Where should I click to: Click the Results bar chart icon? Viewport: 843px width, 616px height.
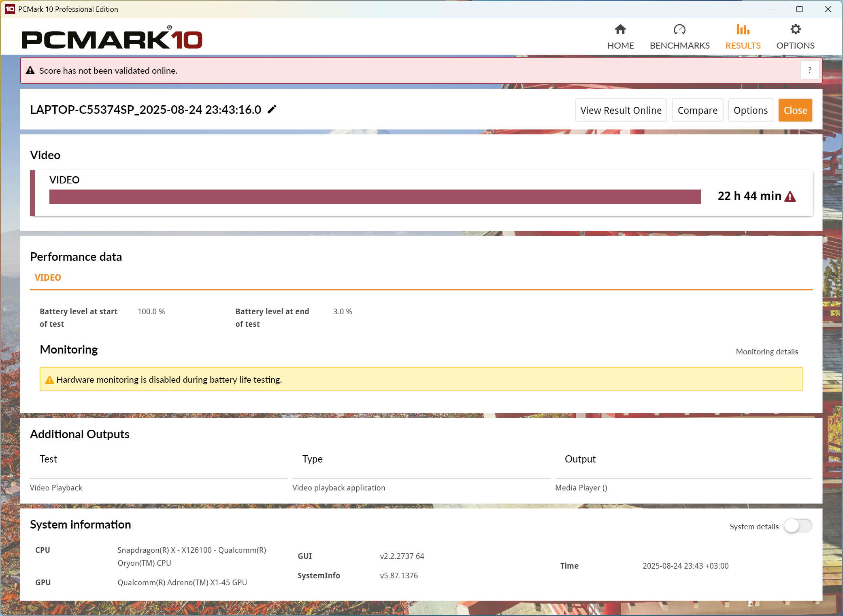pos(743,30)
